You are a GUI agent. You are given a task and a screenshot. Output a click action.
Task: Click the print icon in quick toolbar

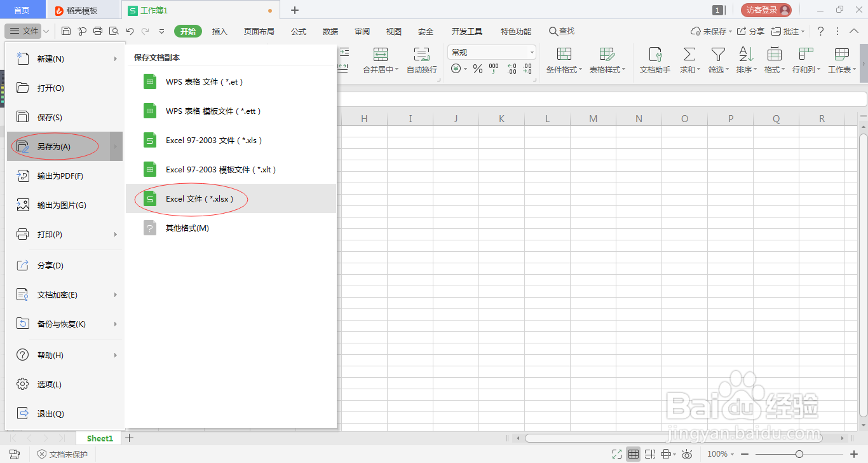(98, 31)
